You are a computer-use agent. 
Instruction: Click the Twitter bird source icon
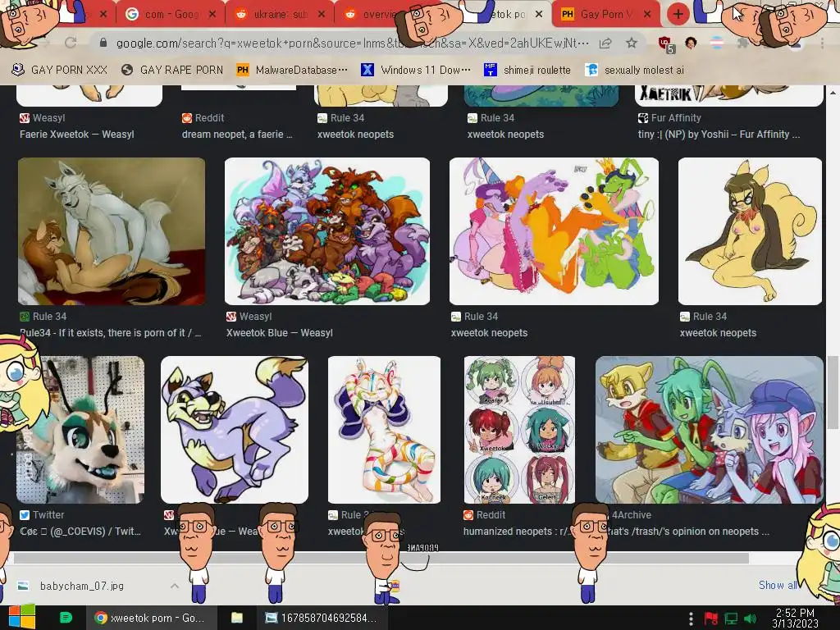click(24, 515)
